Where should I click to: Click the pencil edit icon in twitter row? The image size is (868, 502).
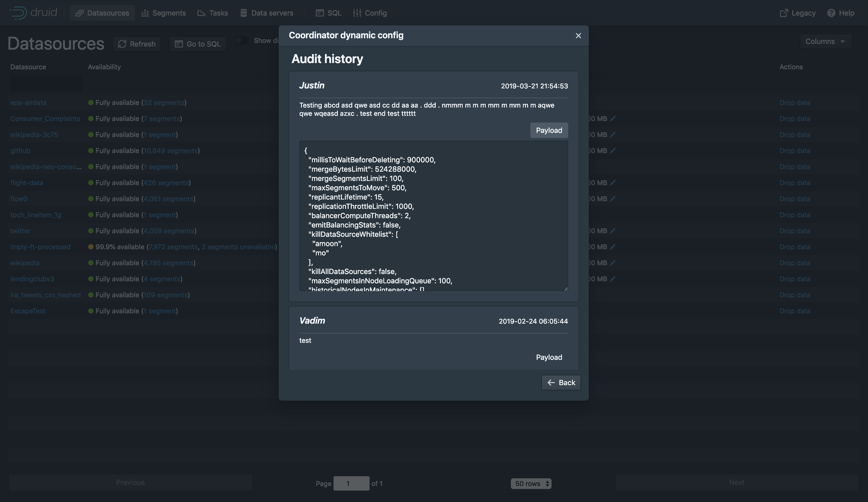tap(612, 231)
